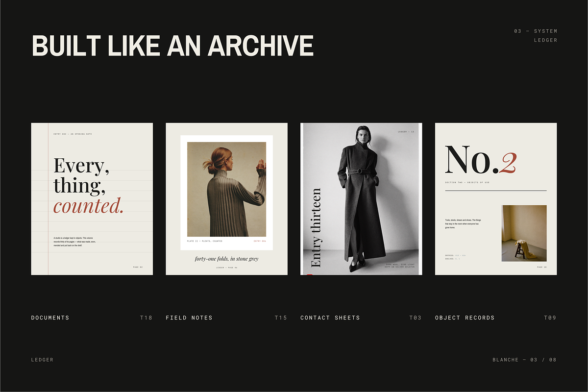Select the redhead ribbed sweater photo
The width and height of the screenshot is (588, 392).
[x=226, y=189]
